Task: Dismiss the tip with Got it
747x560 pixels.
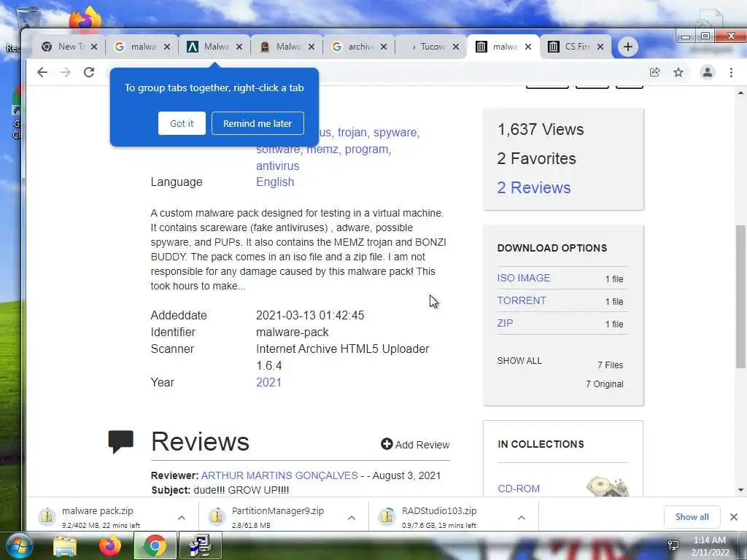Action: pos(182,123)
